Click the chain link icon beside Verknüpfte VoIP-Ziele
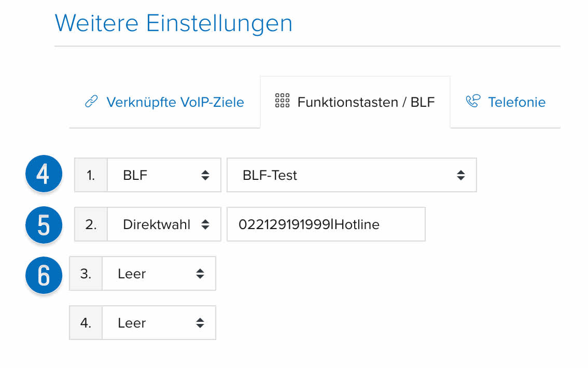Screen dimensions: 588x368 coord(91,102)
